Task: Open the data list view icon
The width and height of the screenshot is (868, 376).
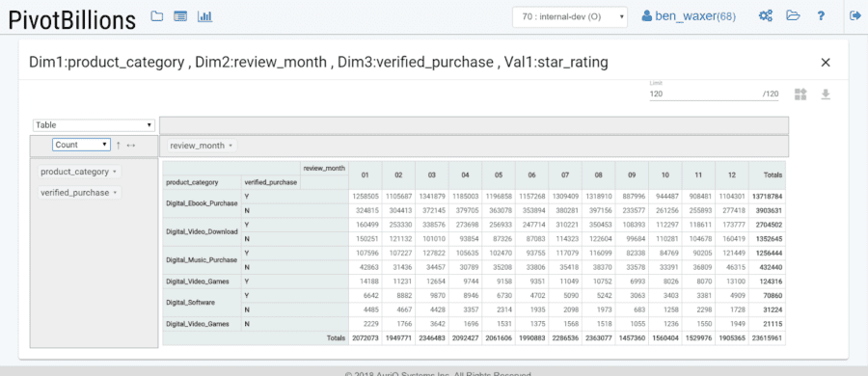Action: (180, 16)
